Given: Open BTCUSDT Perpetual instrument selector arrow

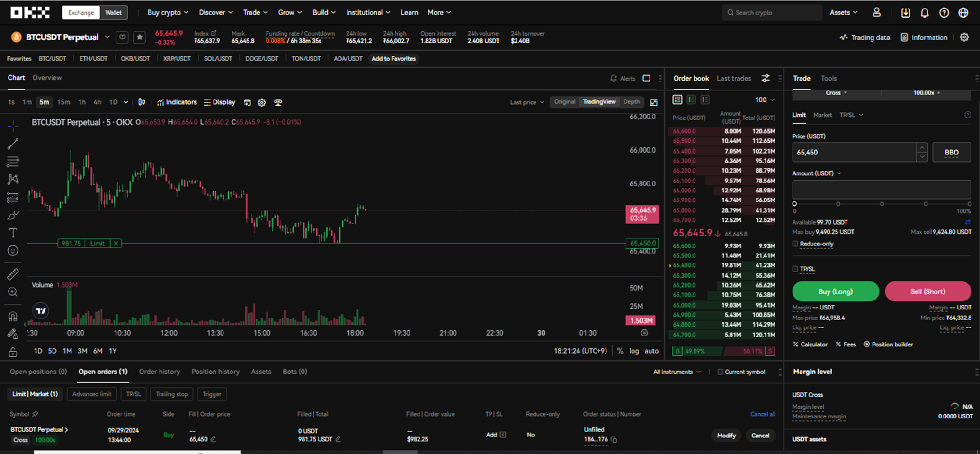Looking at the screenshot, I should click(x=107, y=37).
